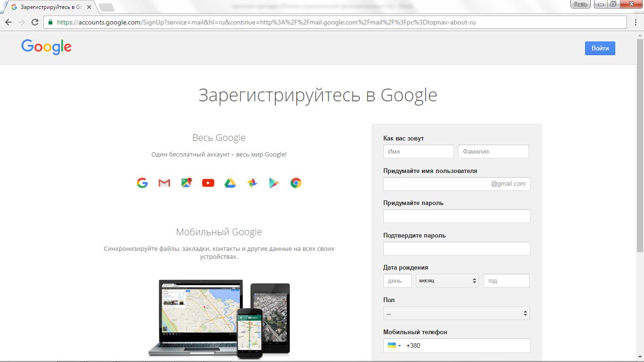Click the mobile phone field with +380
Screen dimensions: 644x362
coord(457,346)
